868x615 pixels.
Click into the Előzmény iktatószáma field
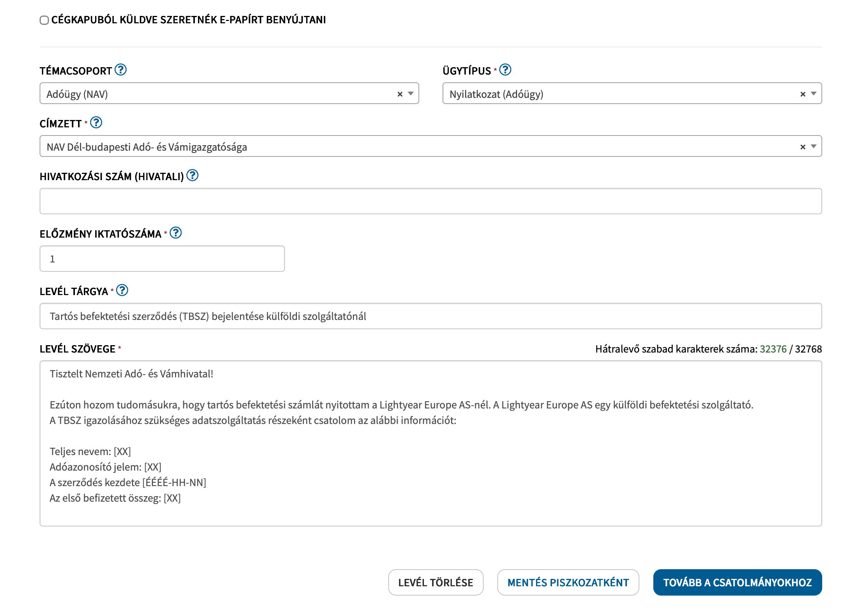[162, 259]
